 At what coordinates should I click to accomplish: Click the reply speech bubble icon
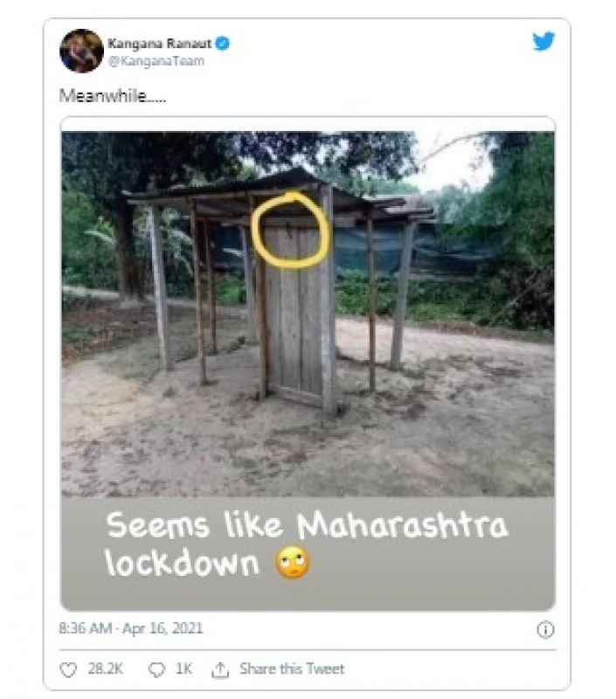(x=157, y=669)
